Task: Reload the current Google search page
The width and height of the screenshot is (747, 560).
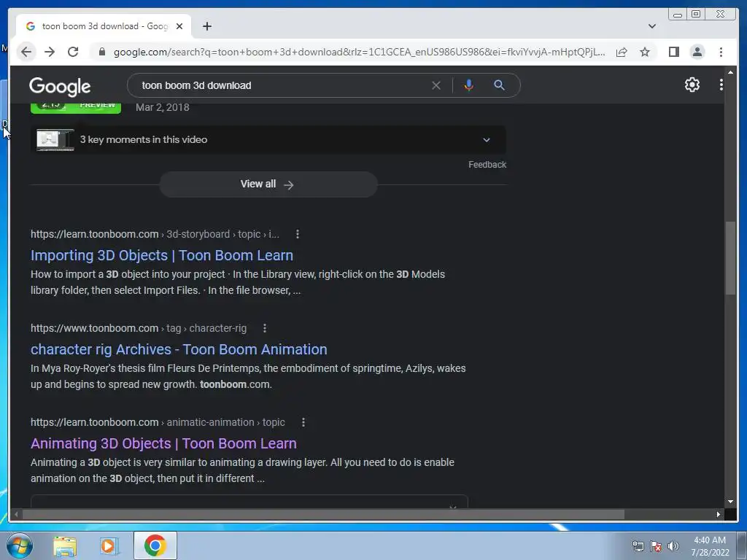Action: (73, 52)
